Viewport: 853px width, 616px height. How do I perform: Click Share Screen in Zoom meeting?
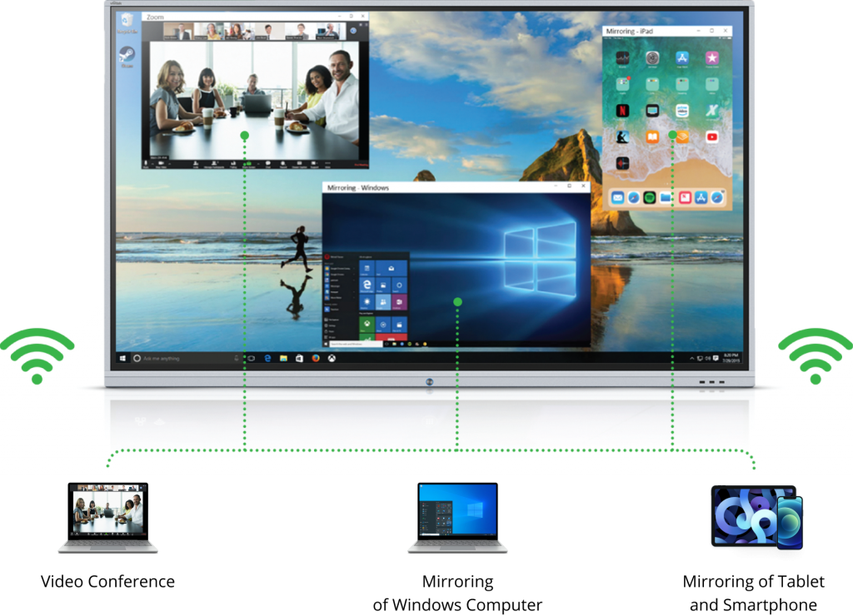pos(248,163)
